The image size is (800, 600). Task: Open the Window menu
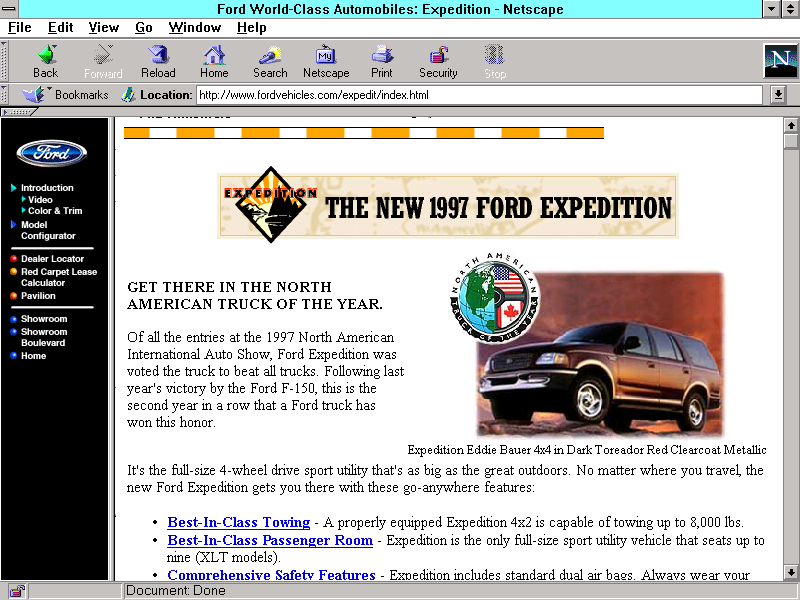195,28
